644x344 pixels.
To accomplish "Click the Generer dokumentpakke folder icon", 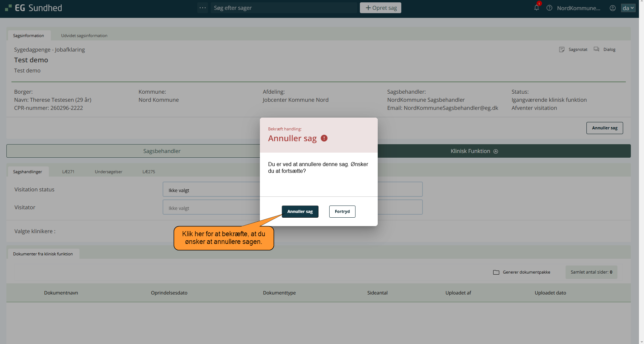I will [x=496, y=272].
